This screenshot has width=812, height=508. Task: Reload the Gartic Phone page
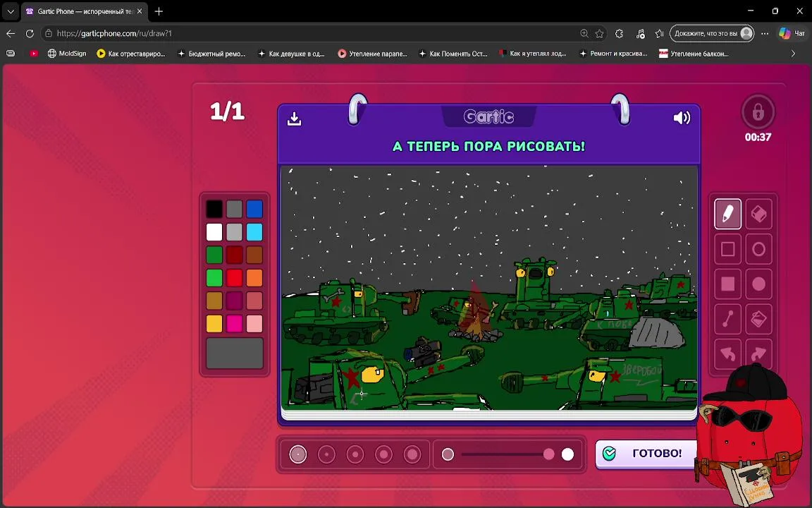(30, 33)
